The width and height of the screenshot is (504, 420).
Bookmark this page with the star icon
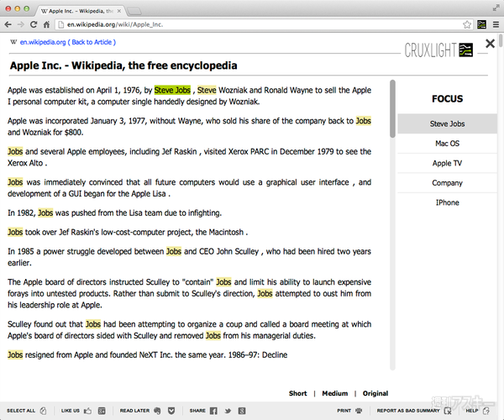click(x=467, y=24)
